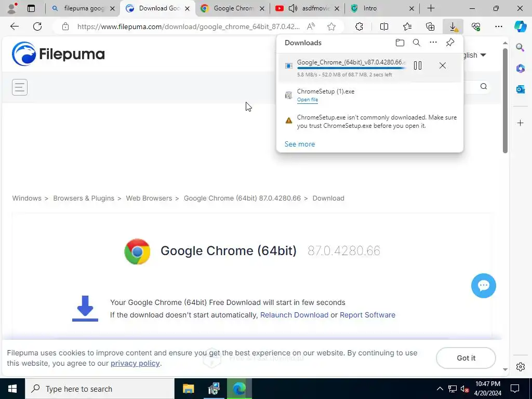532x399 pixels.
Task: Open Windows Start menu
Action: tap(12, 389)
